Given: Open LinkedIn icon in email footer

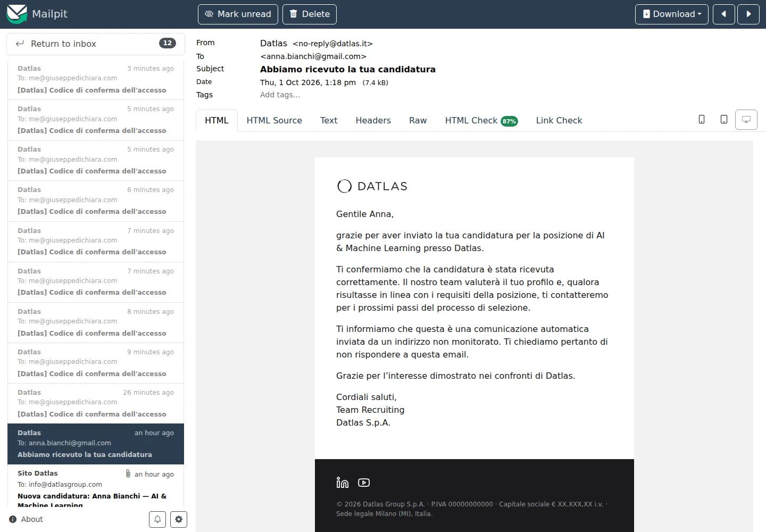Looking at the screenshot, I should 343,483.
